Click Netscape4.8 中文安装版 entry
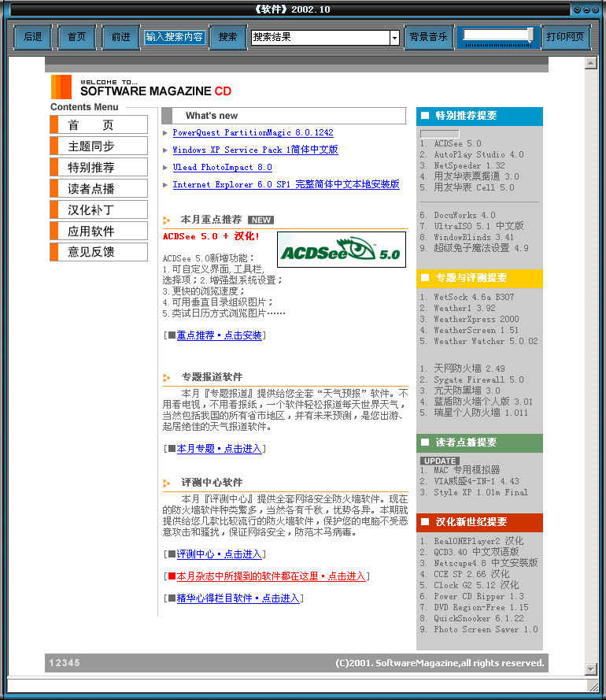The width and height of the screenshot is (606, 700). click(486, 564)
